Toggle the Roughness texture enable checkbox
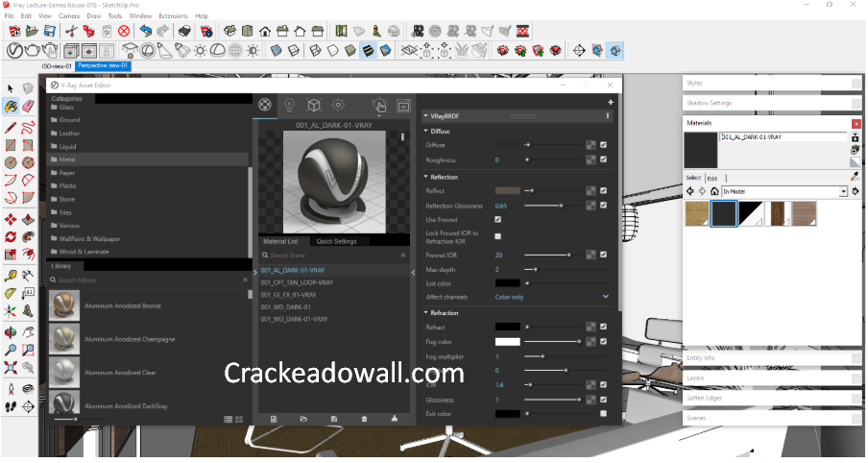 point(603,159)
